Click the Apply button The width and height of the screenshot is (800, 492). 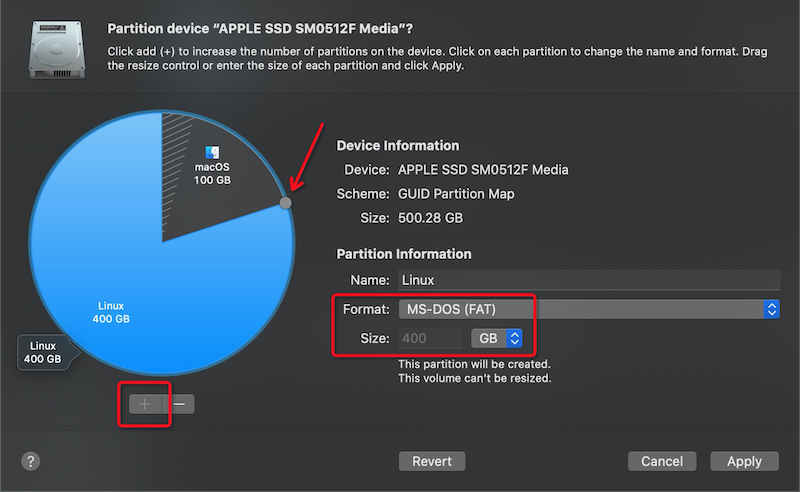743,461
